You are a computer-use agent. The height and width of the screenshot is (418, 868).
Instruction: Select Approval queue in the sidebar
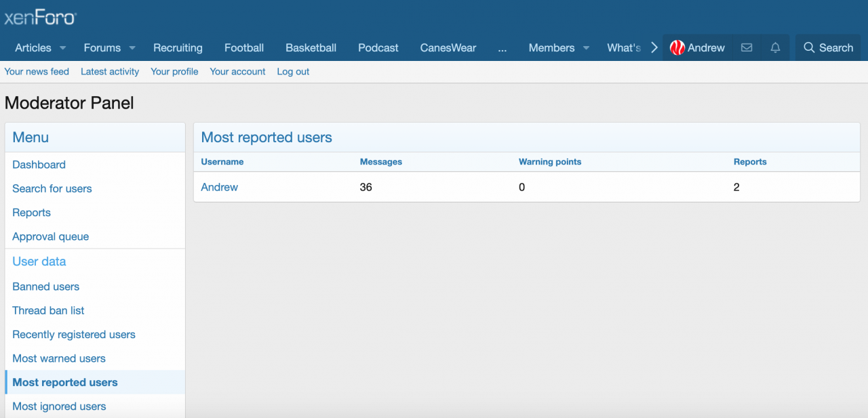[x=51, y=236]
